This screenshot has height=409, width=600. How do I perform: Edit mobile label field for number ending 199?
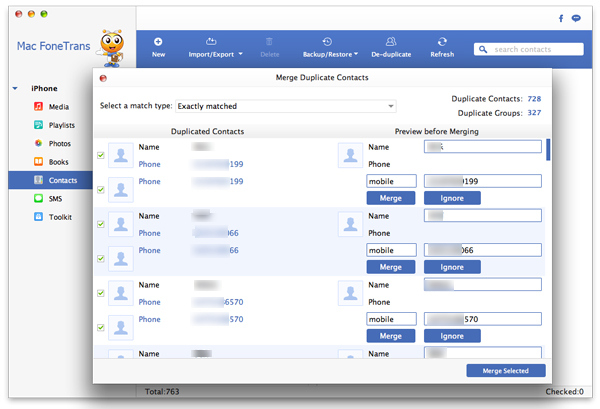coord(391,181)
